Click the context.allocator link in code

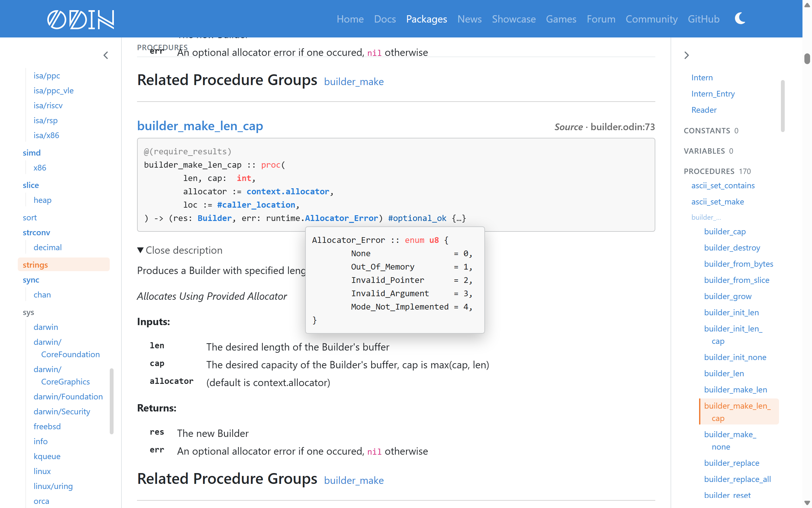(288, 191)
